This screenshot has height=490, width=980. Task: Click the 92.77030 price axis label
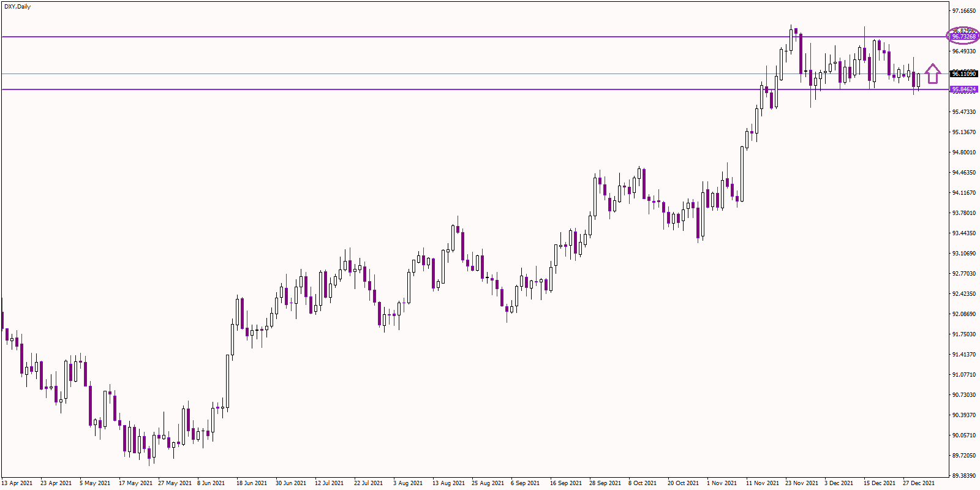pyautogui.click(x=964, y=274)
